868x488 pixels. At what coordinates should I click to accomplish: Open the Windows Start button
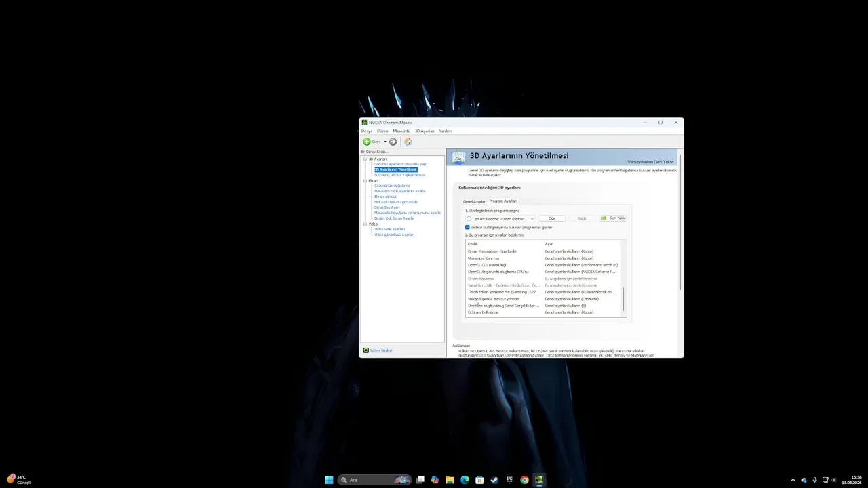[x=329, y=480]
